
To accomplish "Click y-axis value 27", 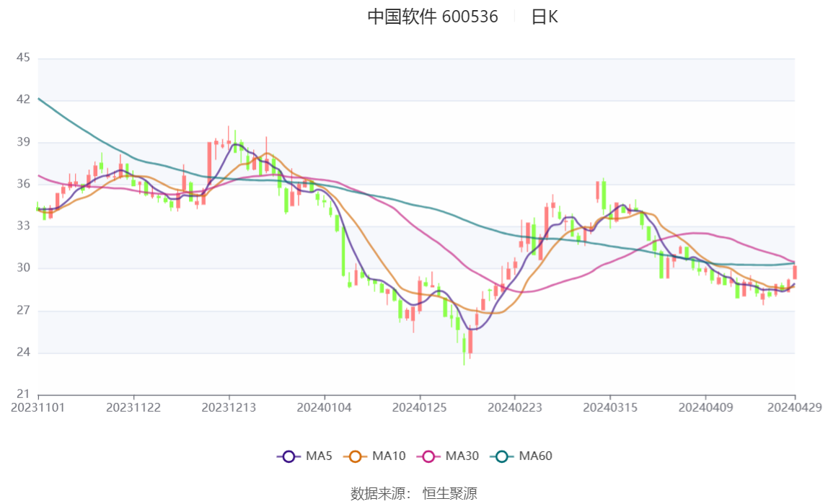I will pos(23,310).
